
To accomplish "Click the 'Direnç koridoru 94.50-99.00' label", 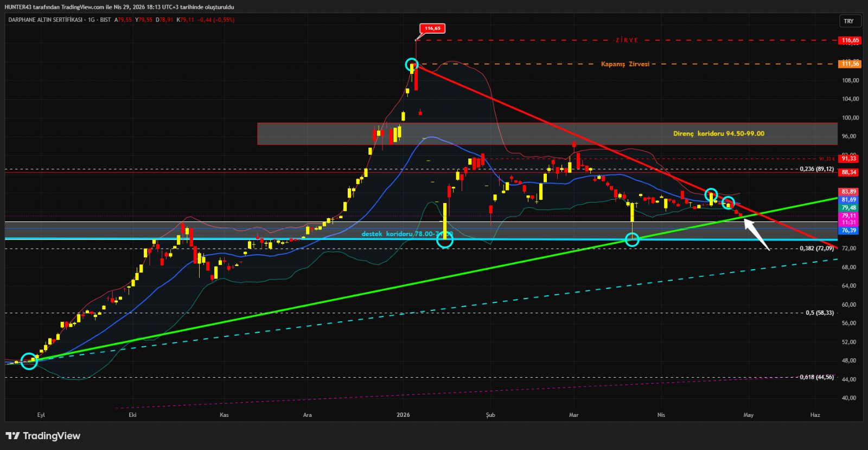I will (x=718, y=134).
